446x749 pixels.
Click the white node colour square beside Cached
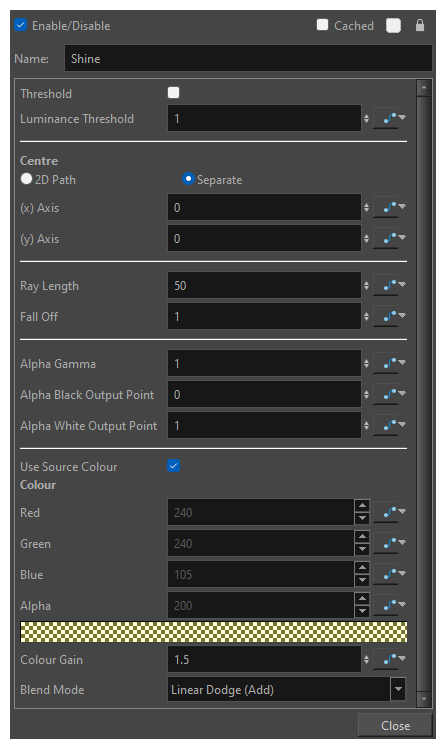393,25
